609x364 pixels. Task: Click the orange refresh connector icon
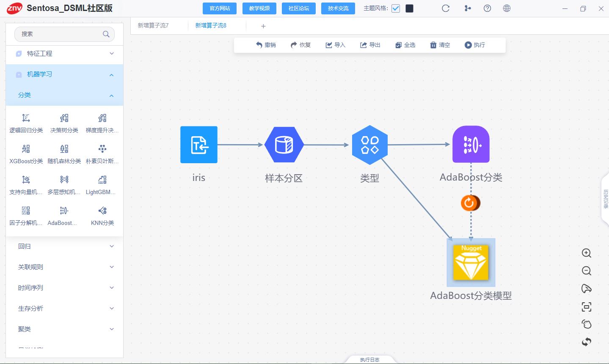point(470,203)
